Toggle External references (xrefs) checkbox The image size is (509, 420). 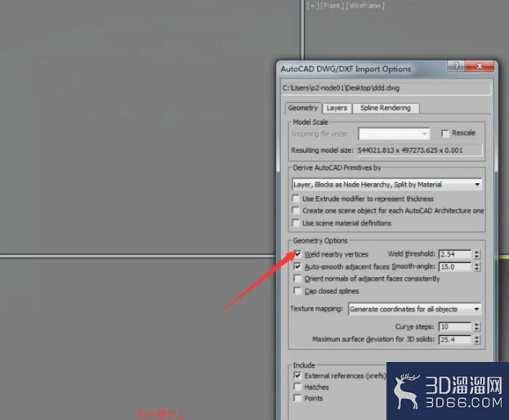tap(297, 376)
